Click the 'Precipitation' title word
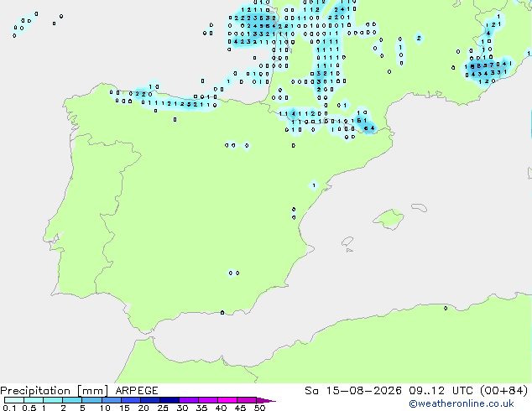 click(x=35, y=391)
